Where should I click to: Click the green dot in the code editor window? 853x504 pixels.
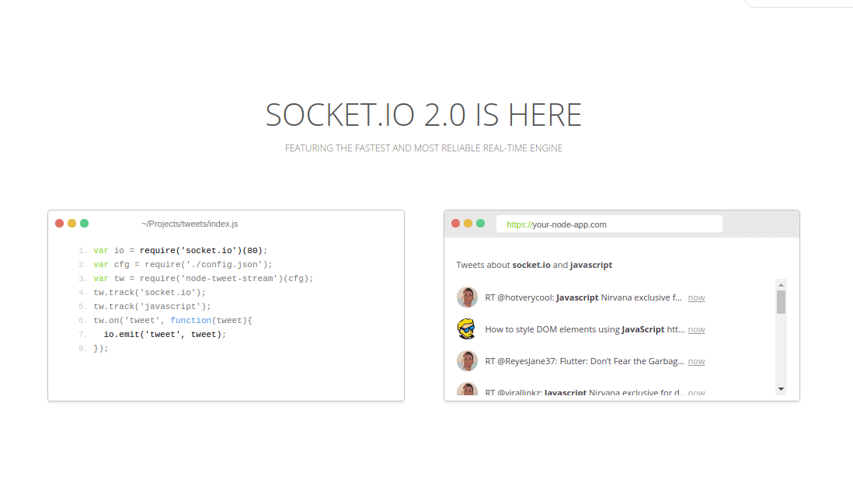[x=85, y=224]
